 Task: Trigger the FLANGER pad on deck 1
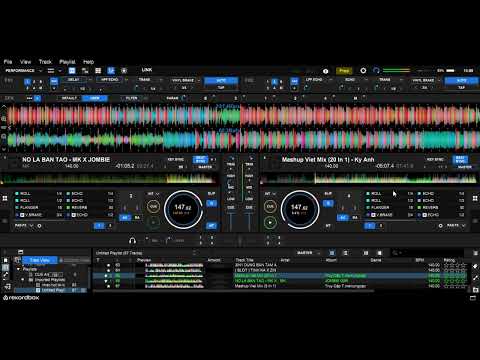click(x=39, y=207)
